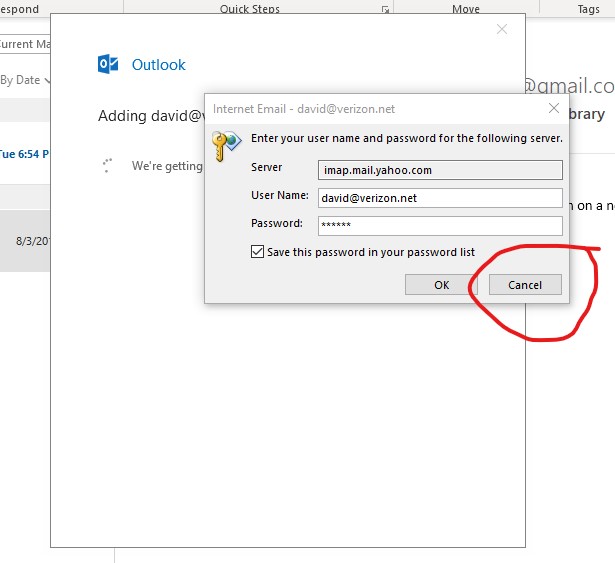Click the Outlook logo icon

(x=108, y=64)
